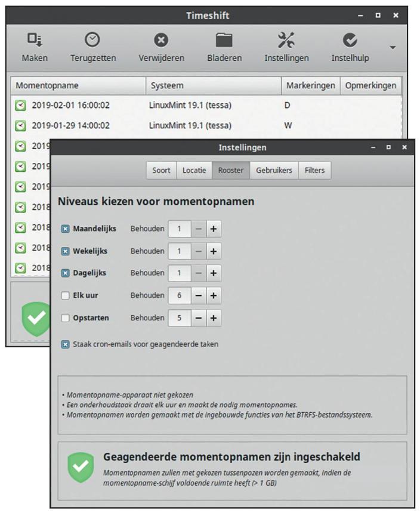
Task: Decrease Dagelijks Behouden count with minus
Action: (198, 273)
